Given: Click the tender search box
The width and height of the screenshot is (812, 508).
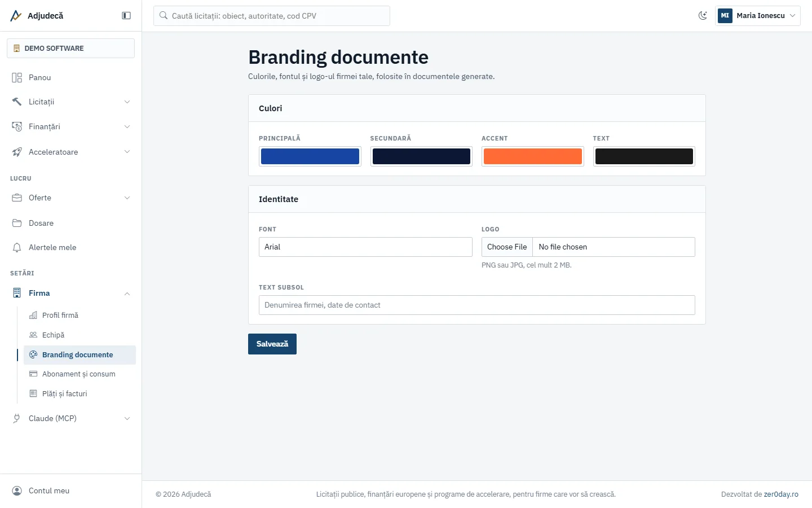Looking at the screenshot, I should coord(272,16).
